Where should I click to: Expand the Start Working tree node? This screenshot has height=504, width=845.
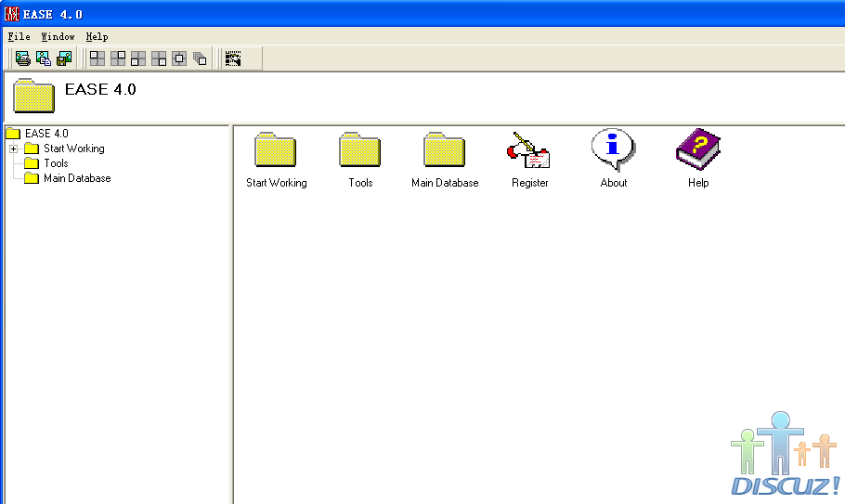tap(14, 149)
